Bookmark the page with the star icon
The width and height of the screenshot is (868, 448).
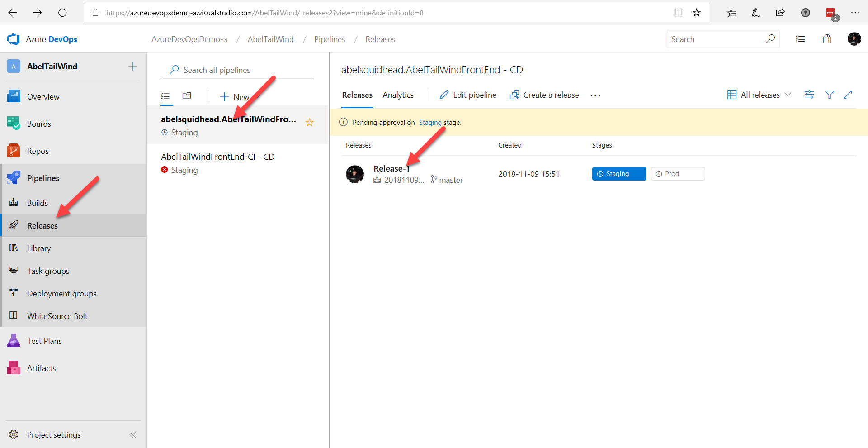tap(697, 13)
